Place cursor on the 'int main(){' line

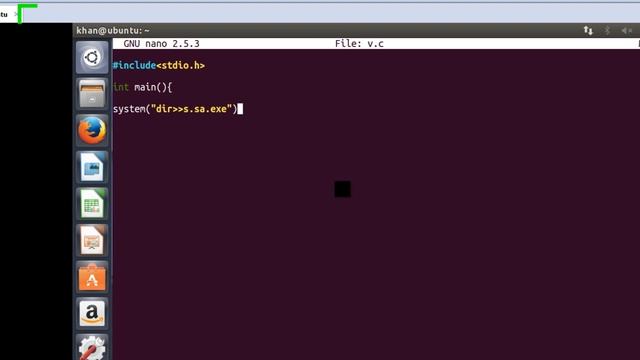pyautogui.click(x=142, y=87)
